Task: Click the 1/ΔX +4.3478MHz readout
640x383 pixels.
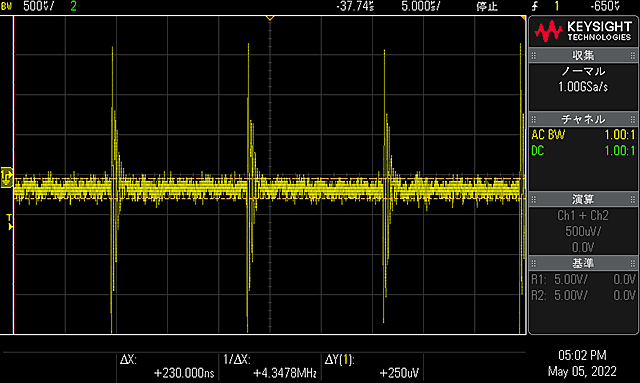Action: tap(270, 366)
